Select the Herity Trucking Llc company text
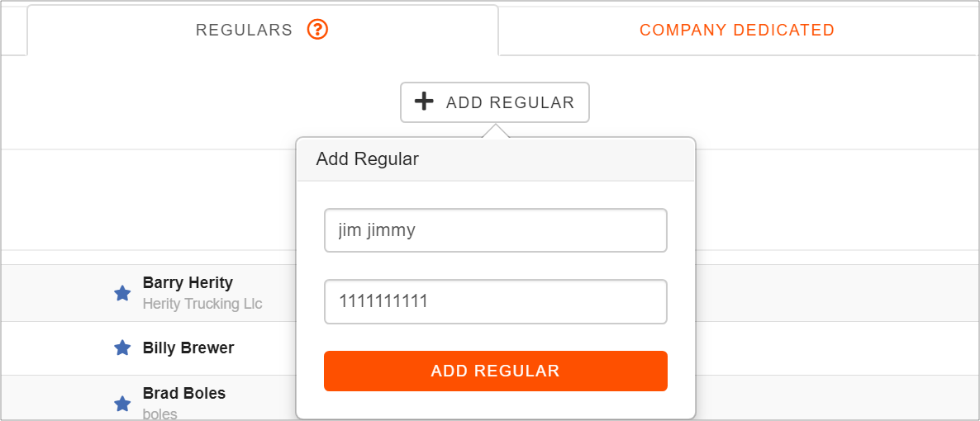This screenshot has width=980, height=421. pos(202,305)
